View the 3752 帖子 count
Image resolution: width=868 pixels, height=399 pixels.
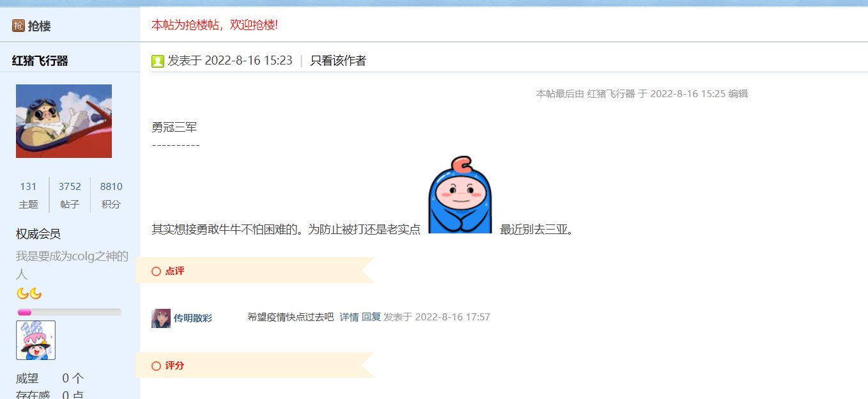tap(70, 195)
